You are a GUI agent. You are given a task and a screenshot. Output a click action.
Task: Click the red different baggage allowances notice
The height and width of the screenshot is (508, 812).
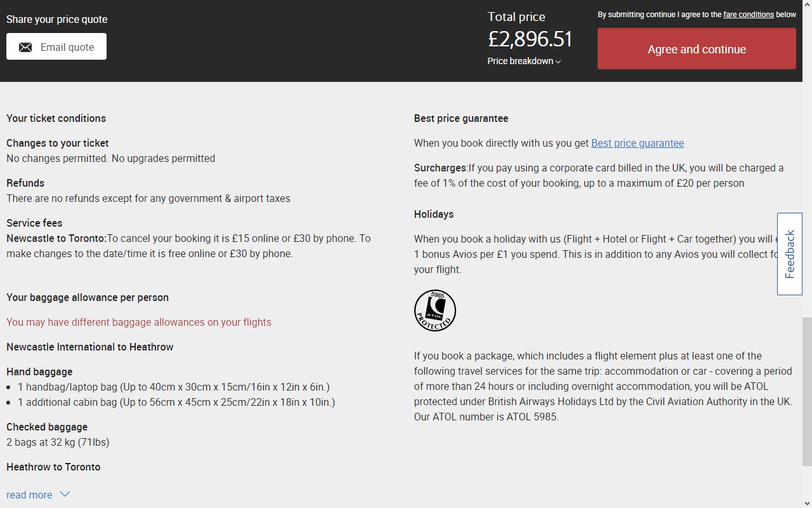[x=139, y=323]
